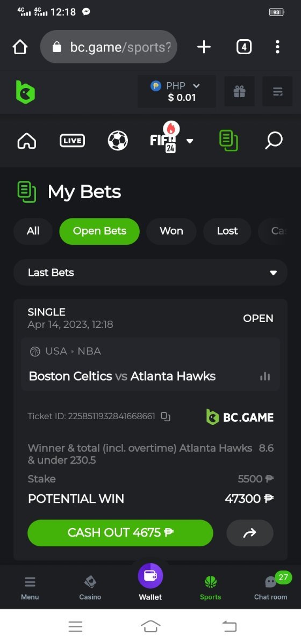Screen dimensions: 301x644
Task: Switch to the Won tab
Action: [x=171, y=231]
